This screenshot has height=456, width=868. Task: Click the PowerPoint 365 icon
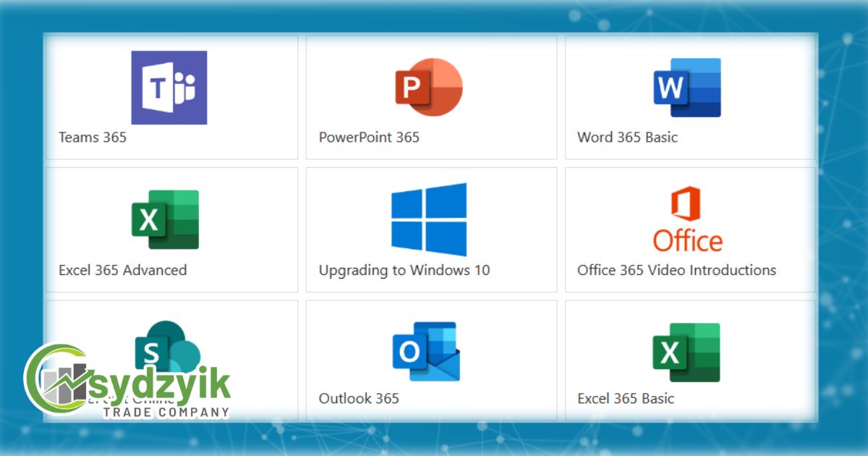tap(430, 85)
